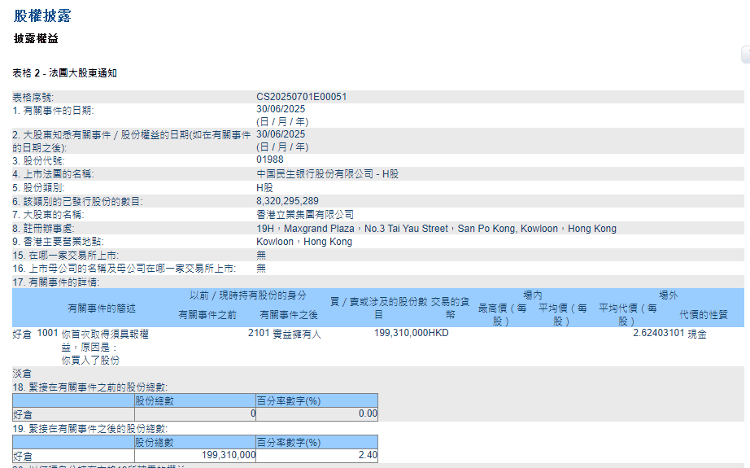This screenshot has height=468, width=750.
Task: Select the '4. 上市法團的名稱:' label
Action: 53,174
